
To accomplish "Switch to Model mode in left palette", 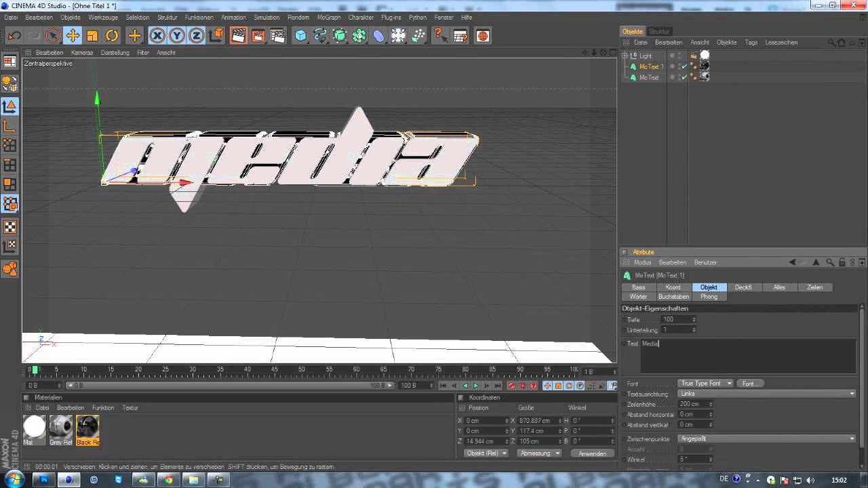I will pyautogui.click(x=9, y=106).
